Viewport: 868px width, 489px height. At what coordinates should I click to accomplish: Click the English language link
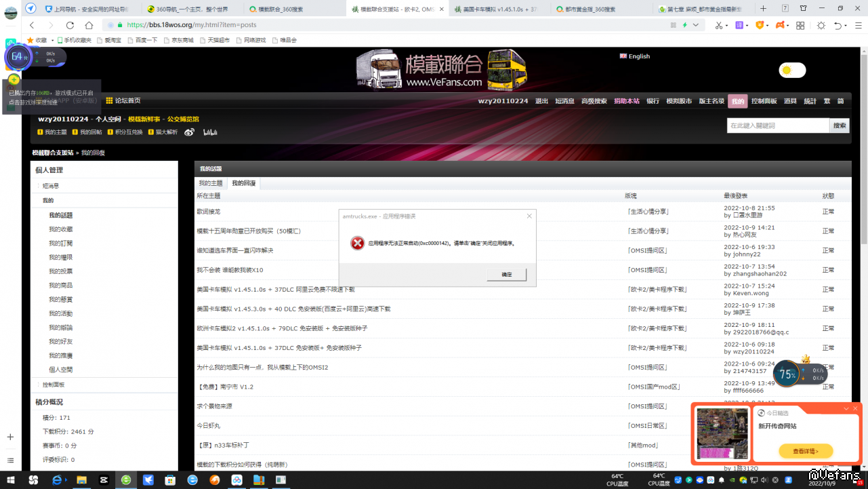[x=635, y=56]
